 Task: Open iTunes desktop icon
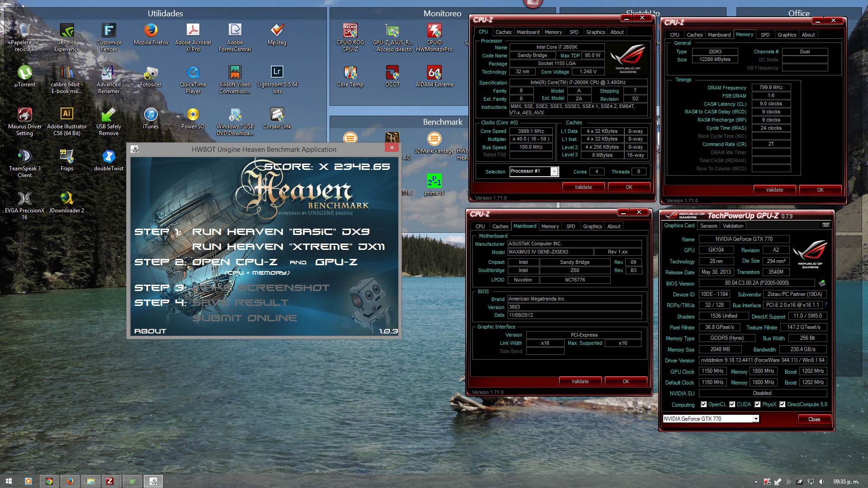151,118
